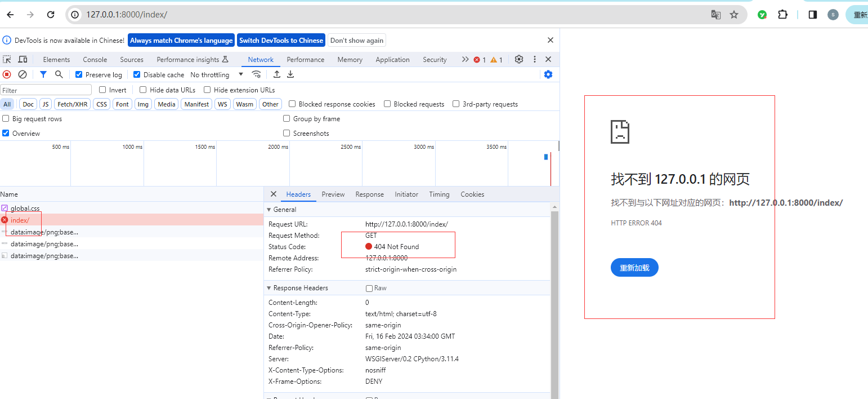Click the network Filter text field

pos(46,90)
